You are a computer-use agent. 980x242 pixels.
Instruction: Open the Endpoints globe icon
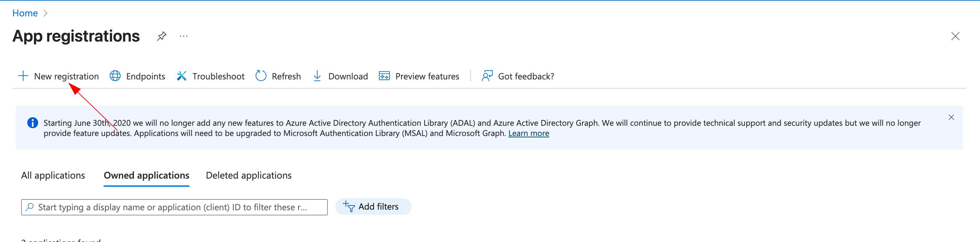(x=115, y=76)
